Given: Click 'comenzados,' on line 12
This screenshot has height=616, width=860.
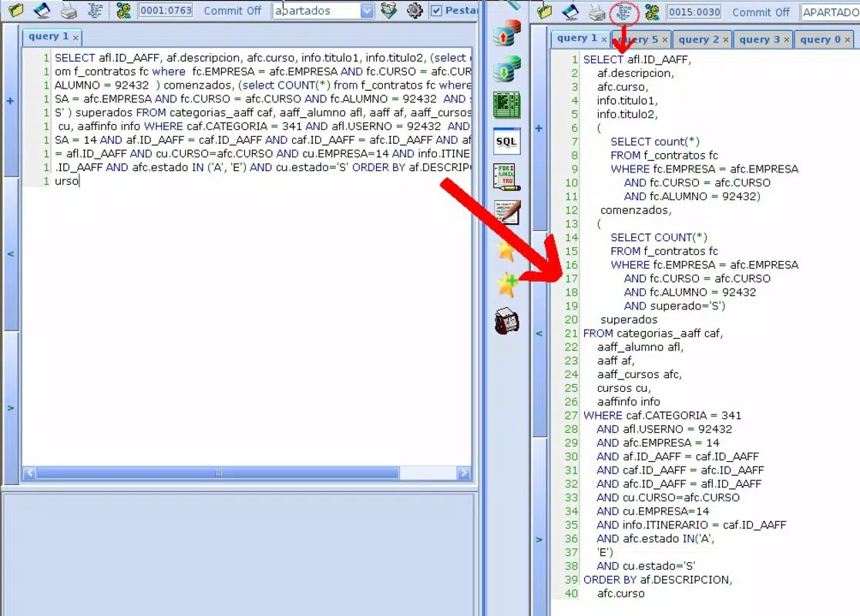Looking at the screenshot, I should click(x=636, y=210).
